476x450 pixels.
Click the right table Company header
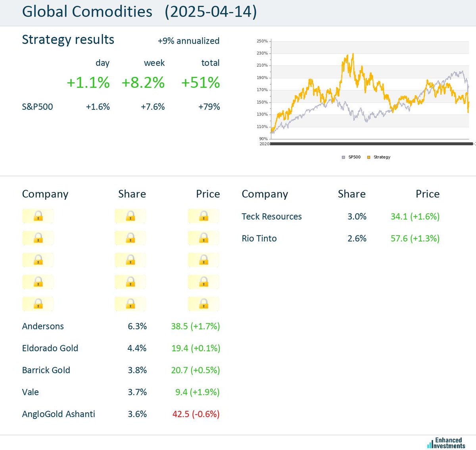click(265, 194)
